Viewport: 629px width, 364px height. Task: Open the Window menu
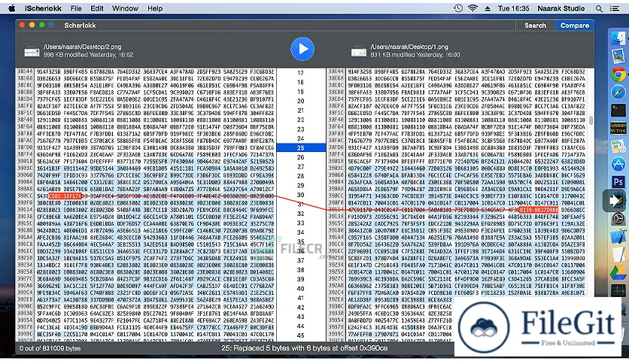click(x=125, y=8)
